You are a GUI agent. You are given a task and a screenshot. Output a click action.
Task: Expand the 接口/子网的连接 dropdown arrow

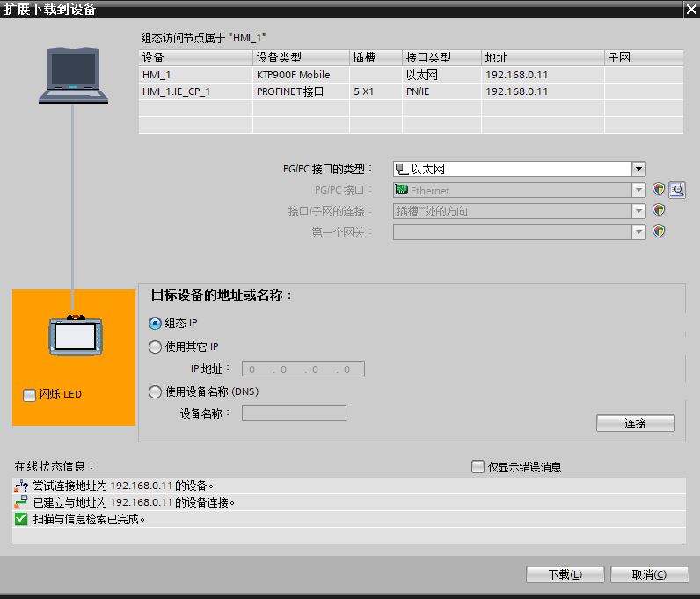click(x=638, y=211)
